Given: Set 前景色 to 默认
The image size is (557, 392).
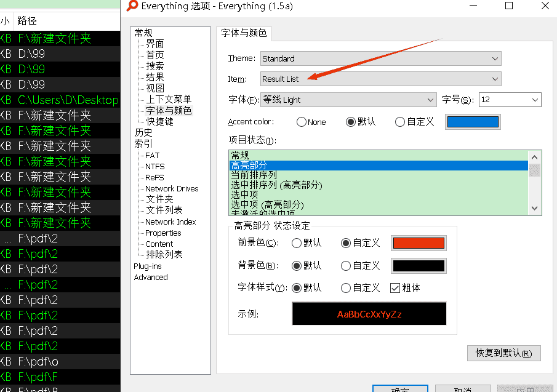Looking at the screenshot, I should click(x=297, y=243).
